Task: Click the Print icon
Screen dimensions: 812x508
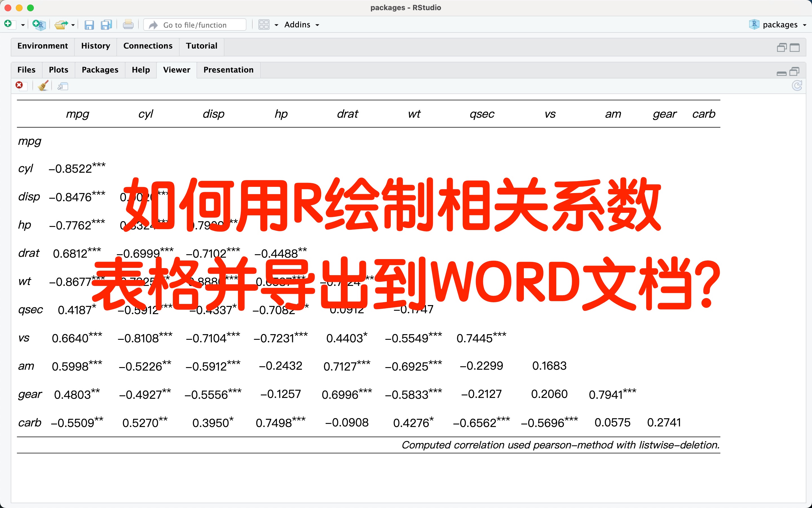Action: [128, 25]
